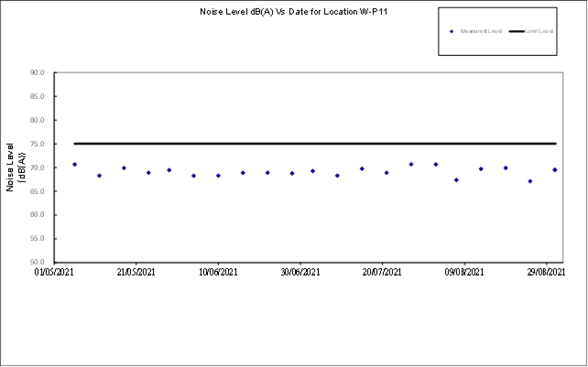Image resolution: width=588 pixels, height=367 pixels.
Task: Click the 20/07/2021 x-axis date label
Action: tap(381, 272)
